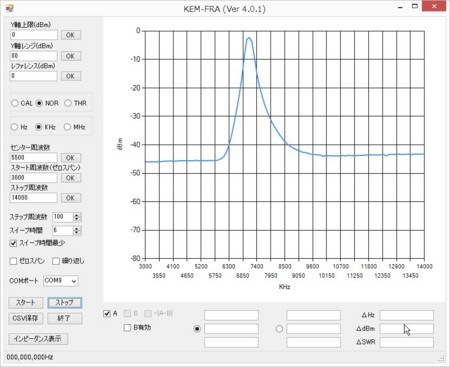Click the 000,000,000Hz status bar text
This screenshot has height=367, width=450.
click(30, 357)
